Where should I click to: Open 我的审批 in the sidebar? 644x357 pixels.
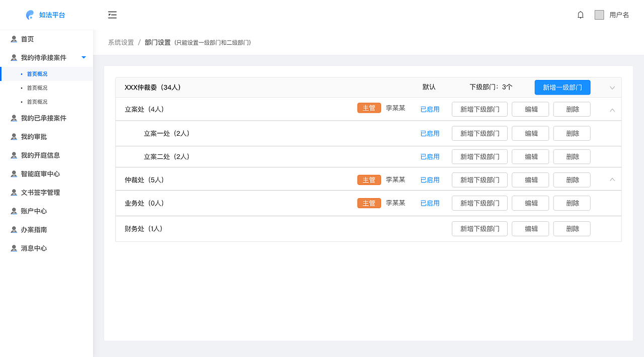pyautogui.click(x=34, y=137)
